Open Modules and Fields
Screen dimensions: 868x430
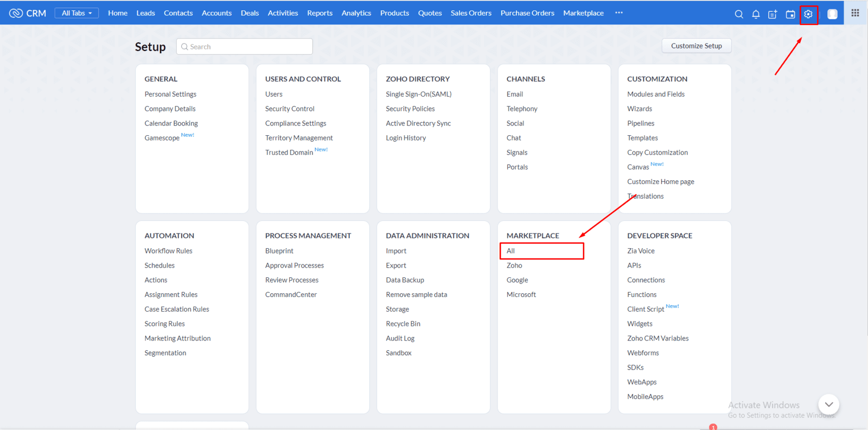pyautogui.click(x=656, y=94)
